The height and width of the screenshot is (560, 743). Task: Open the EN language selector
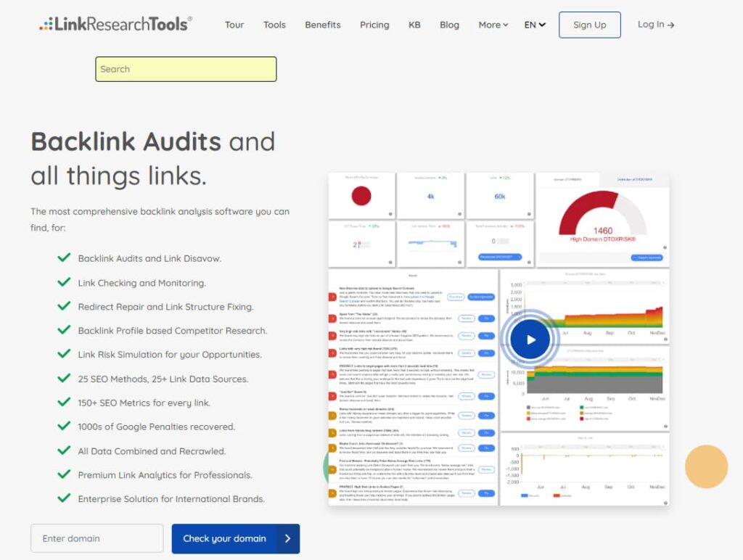point(535,25)
